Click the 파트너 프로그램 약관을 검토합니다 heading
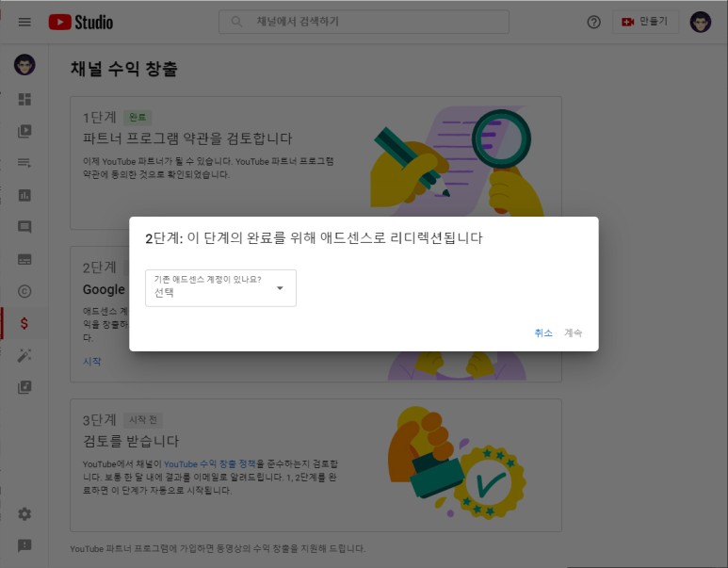 (187, 138)
